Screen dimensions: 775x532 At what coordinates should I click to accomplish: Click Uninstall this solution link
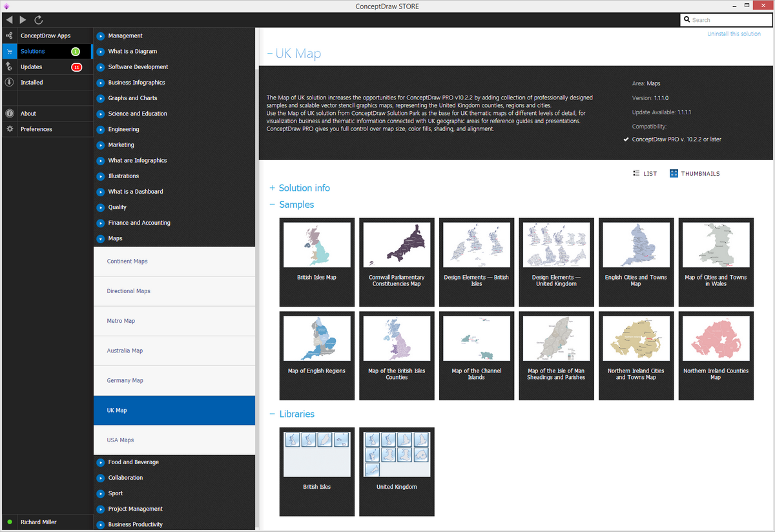734,34
